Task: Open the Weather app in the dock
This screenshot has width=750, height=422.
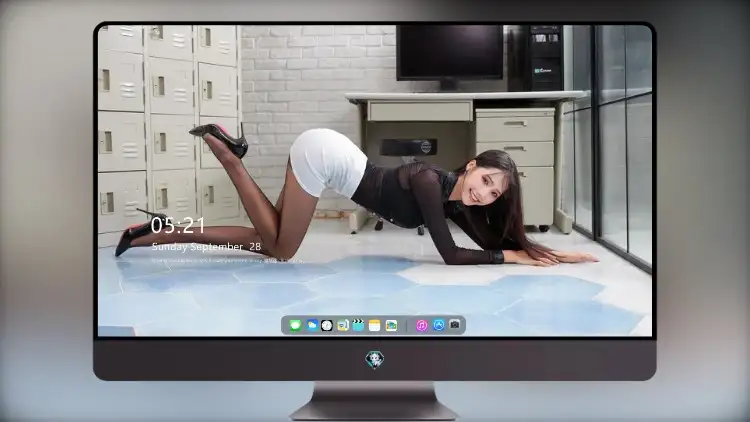Action: 312,325
